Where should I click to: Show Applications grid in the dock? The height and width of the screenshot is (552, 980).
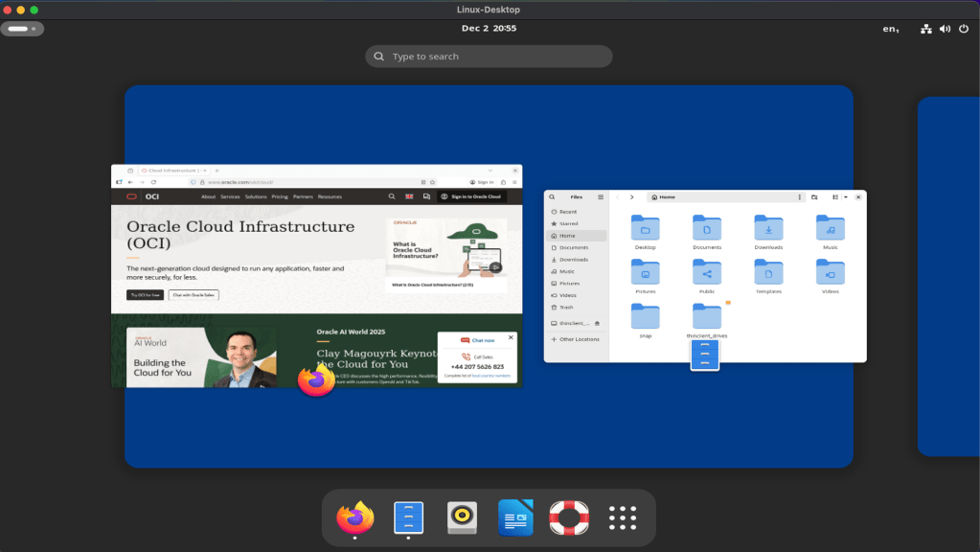click(623, 518)
